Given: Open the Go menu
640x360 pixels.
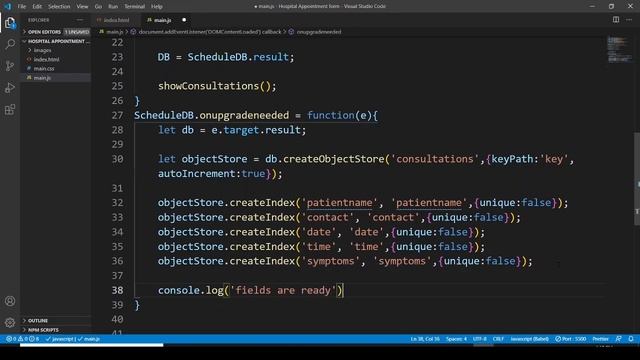Looking at the screenshot, I should pos(98,7).
